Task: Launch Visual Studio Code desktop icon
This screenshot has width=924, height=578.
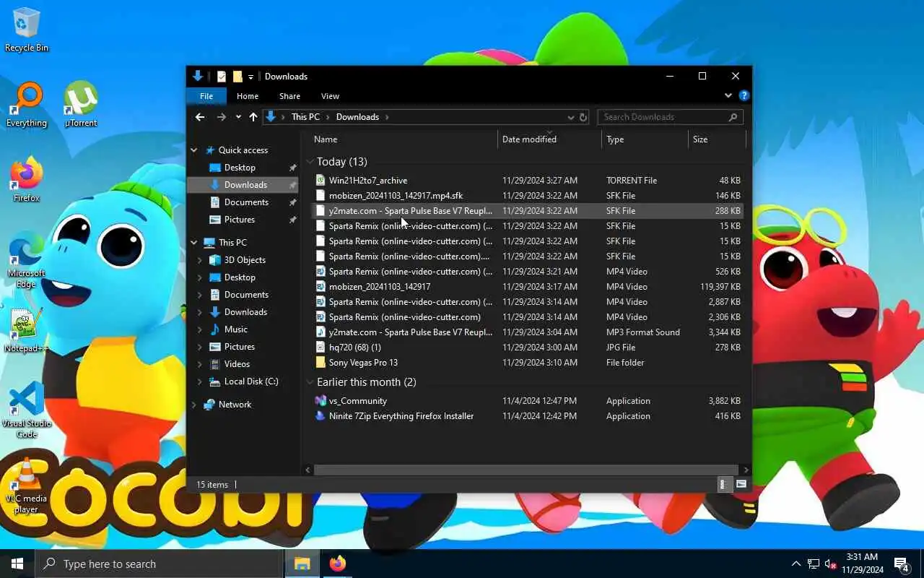Action: 27,410
